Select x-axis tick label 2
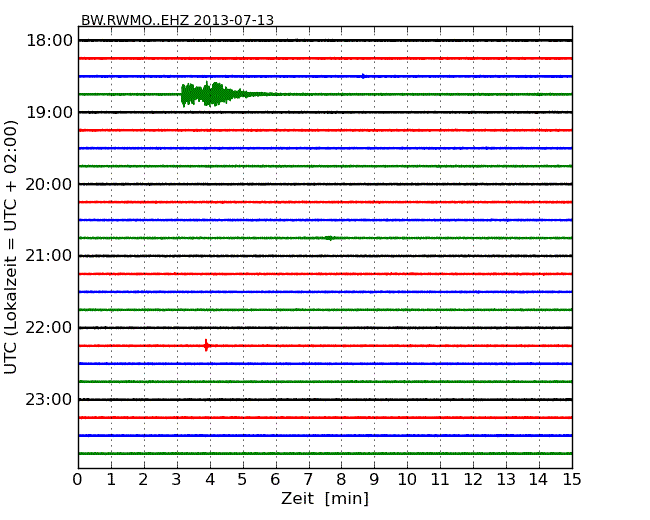Image resolution: width=650 pixels, height=520 pixels. coord(143,480)
